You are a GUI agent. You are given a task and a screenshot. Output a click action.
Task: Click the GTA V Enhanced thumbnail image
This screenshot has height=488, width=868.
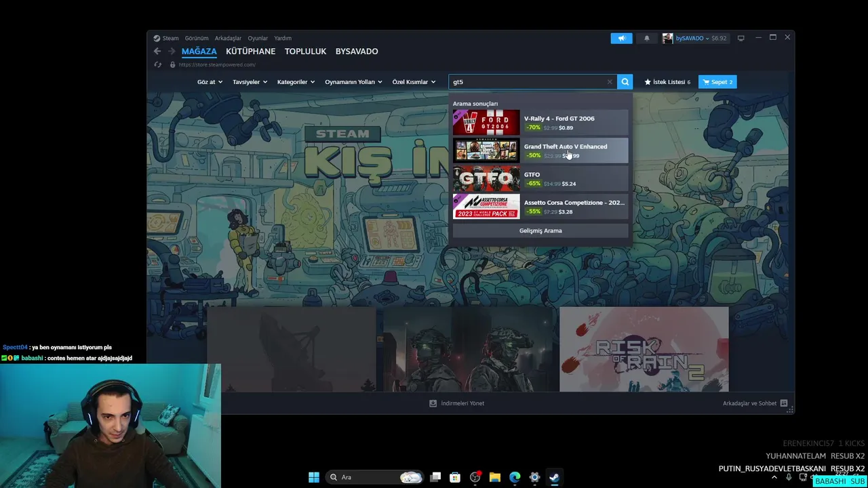pyautogui.click(x=486, y=150)
